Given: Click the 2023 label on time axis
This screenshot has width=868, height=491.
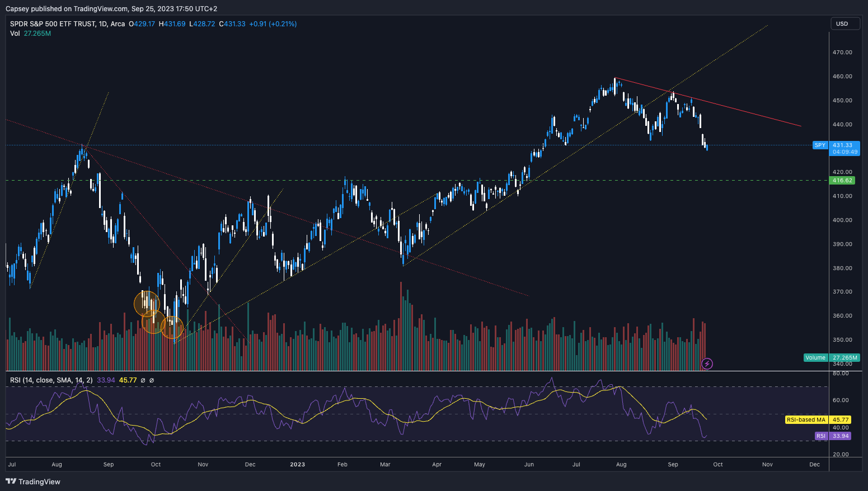Looking at the screenshot, I should click(297, 465).
